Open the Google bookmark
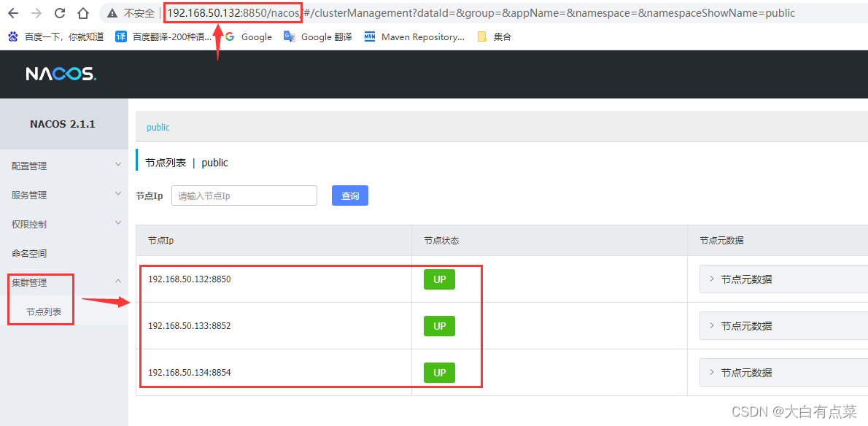Screen dimensions: 868x426 pos(249,37)
